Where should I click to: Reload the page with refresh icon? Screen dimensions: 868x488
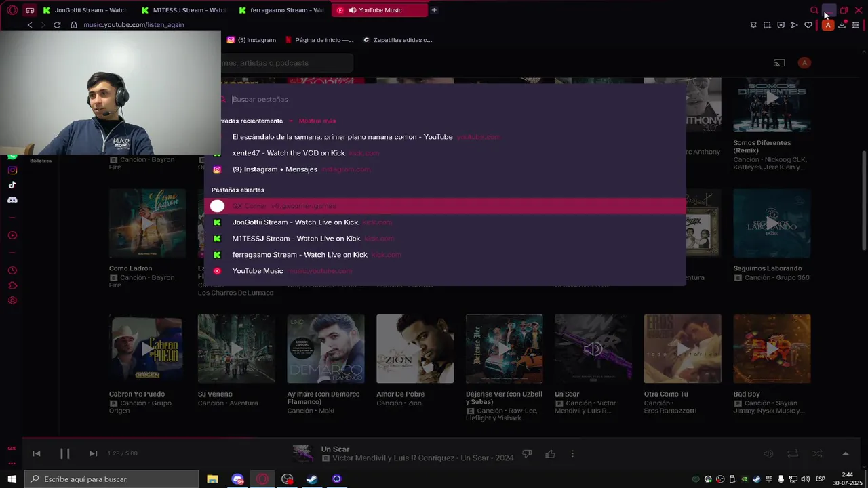[x=57, y=25]
